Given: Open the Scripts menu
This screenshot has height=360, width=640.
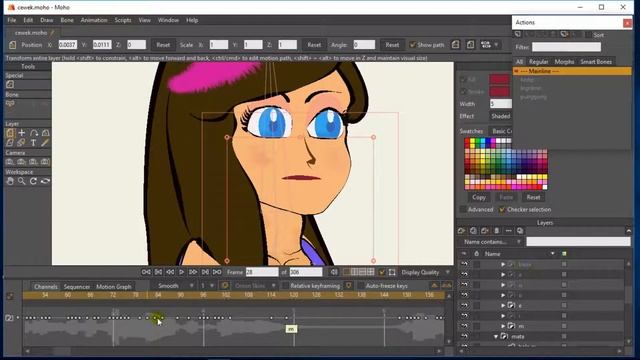Looking at the screenshot, I should tap(122, 20).
